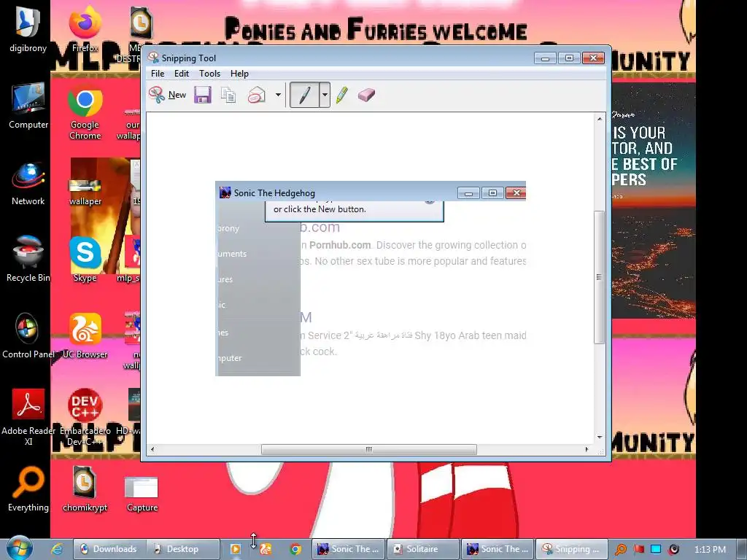Expand the Pen options dropdown arrow

click(325, 95)
